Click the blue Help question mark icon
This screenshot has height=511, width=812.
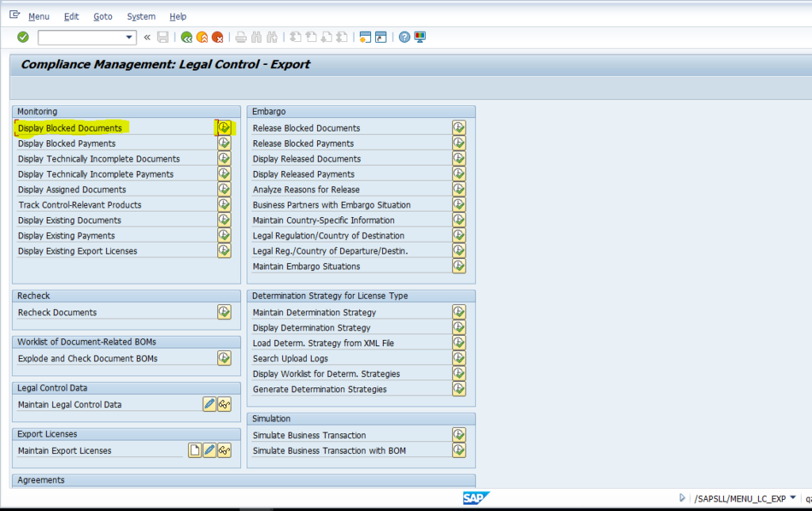click(x=404, y=37)
